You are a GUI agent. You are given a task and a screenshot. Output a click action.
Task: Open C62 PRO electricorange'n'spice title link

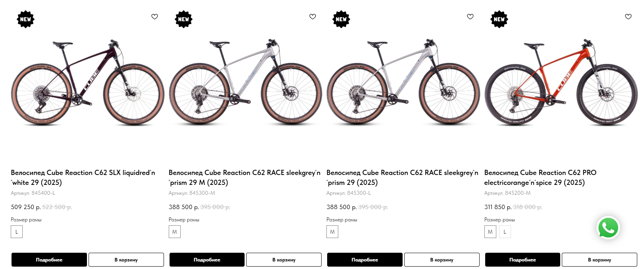pyautogui.click(x=540, y=177)
